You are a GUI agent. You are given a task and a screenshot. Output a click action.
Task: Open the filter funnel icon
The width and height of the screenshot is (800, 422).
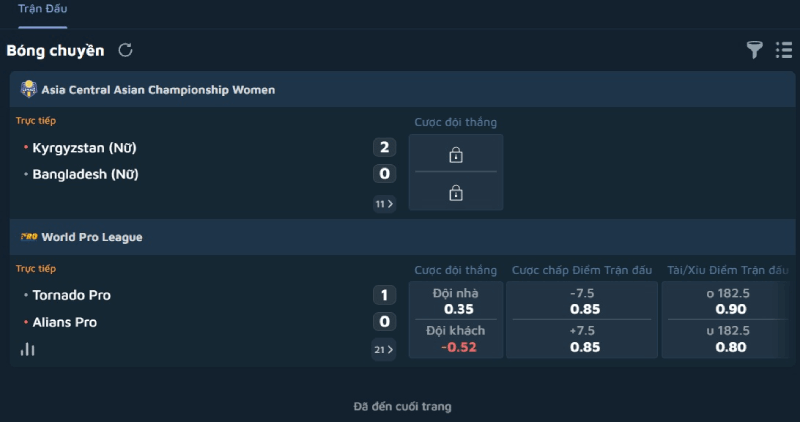(754, 50)
